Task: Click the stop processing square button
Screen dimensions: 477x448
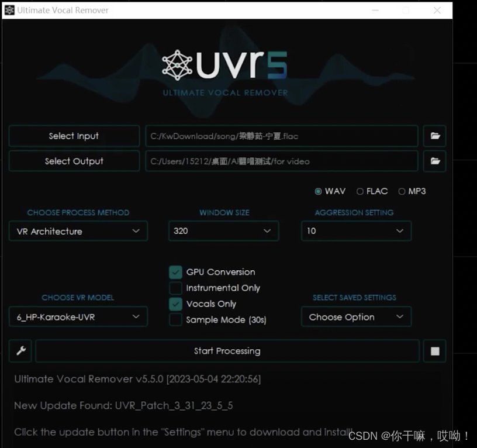Action: [435, 351]
